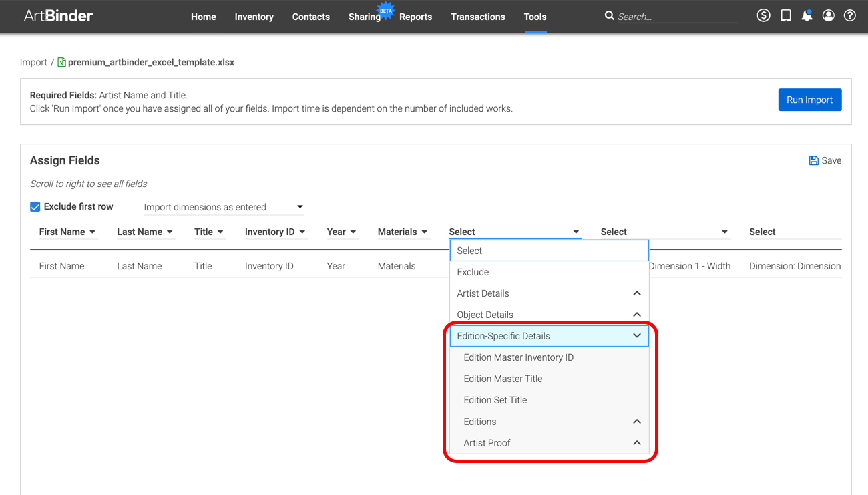Click the Title cell in the data row
Viewport: 868px width, 495px height.
tap(203, 266)
